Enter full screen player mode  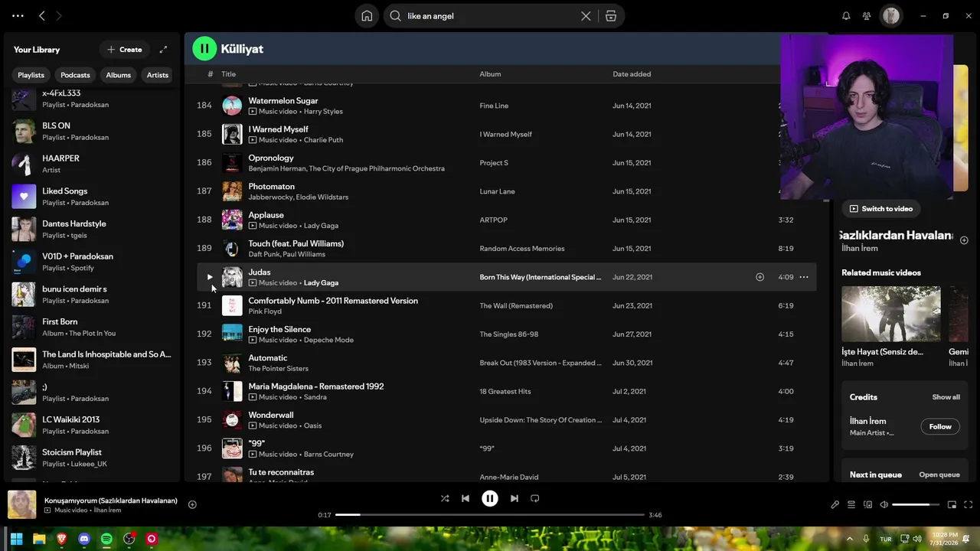[968, 505]
